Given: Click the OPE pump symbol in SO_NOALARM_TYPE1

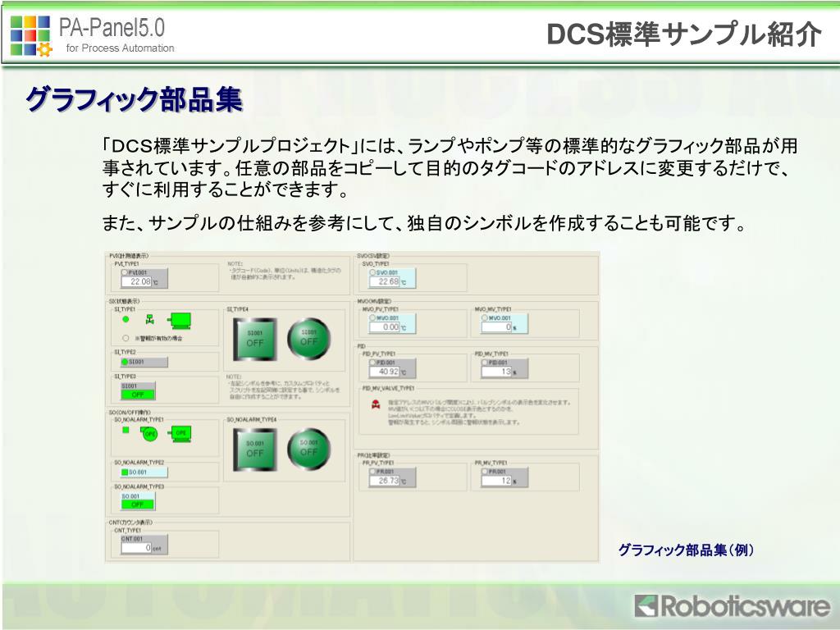Looking at the screenshot, I should point(149,433).
